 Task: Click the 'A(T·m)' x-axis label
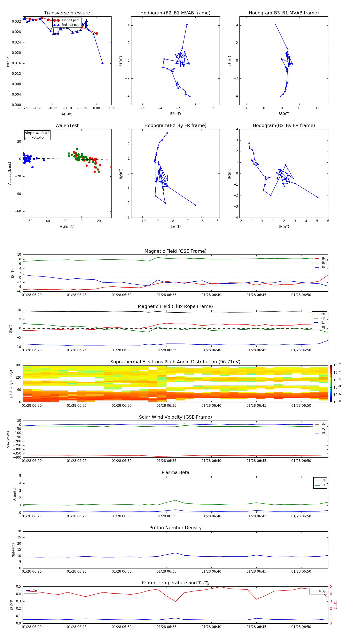[x=67, y=114]
